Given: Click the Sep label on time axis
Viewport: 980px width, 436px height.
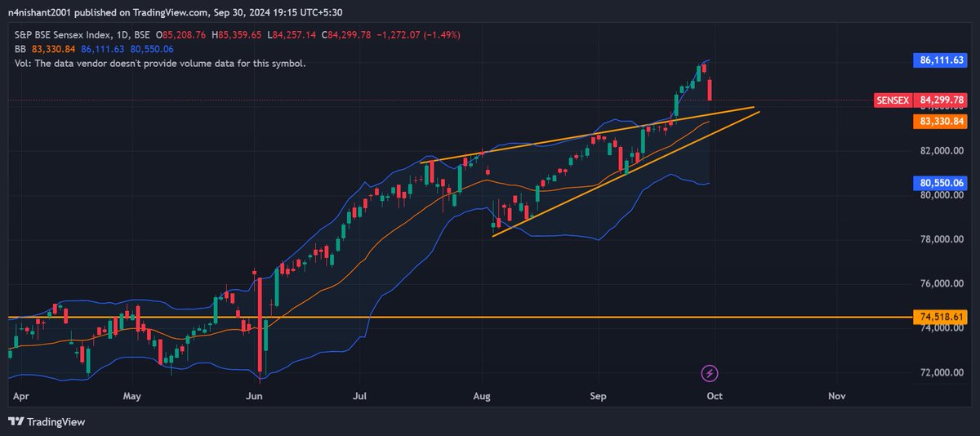Looking at the screenshot, I should click(x=599, y=395).
